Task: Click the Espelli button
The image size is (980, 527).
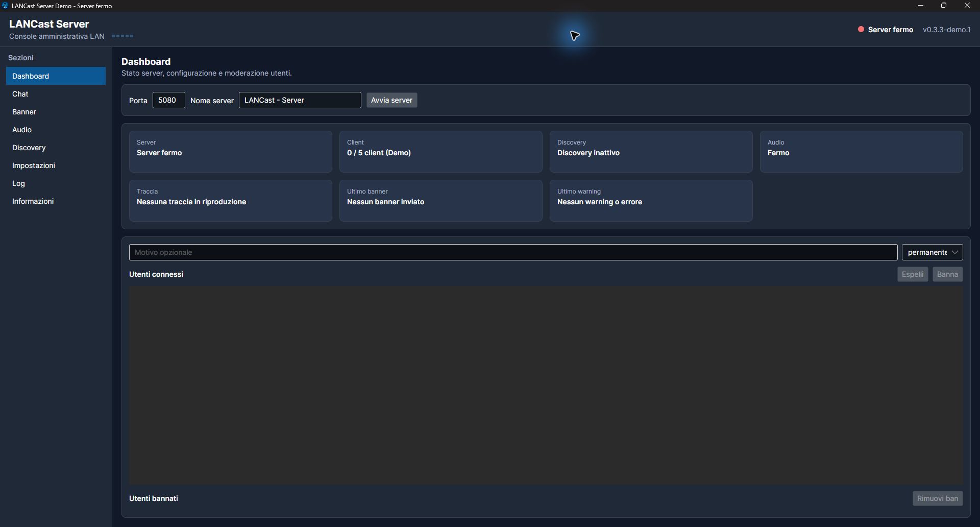Action: 913,274
